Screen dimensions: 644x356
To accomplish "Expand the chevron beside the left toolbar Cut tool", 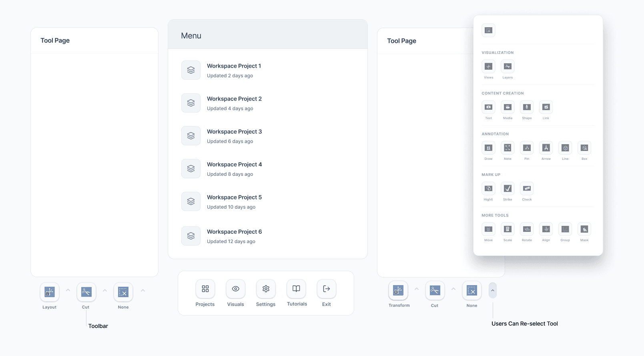I will 105,290.
